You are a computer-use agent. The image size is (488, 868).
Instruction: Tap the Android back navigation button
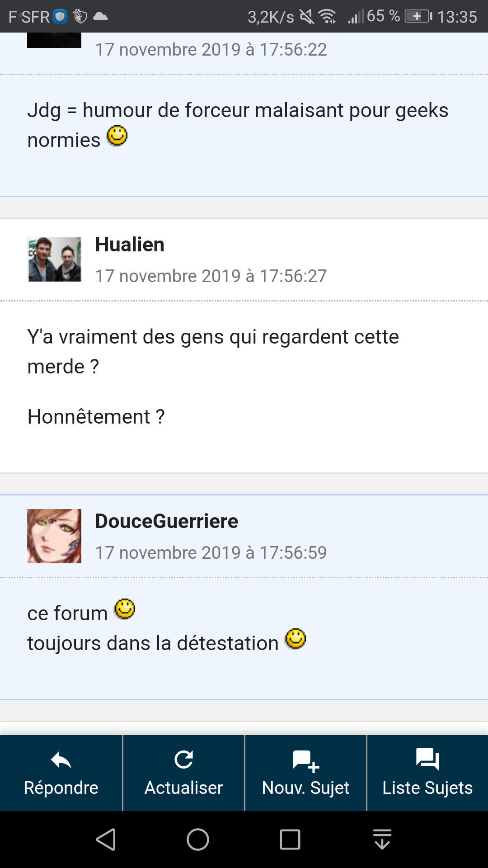coord(106,840)
